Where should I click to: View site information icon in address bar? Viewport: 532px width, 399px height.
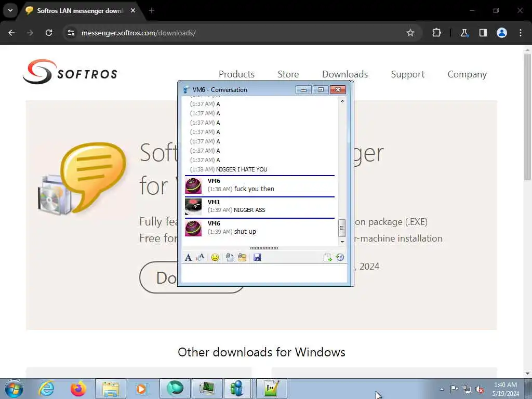[71, 33]
